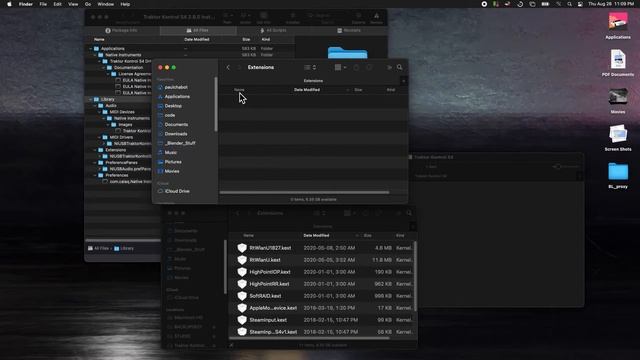Screen dimensions: 640x360
Task: Collapse the MIDI Drivers folder in package tree
Action: 100,137
